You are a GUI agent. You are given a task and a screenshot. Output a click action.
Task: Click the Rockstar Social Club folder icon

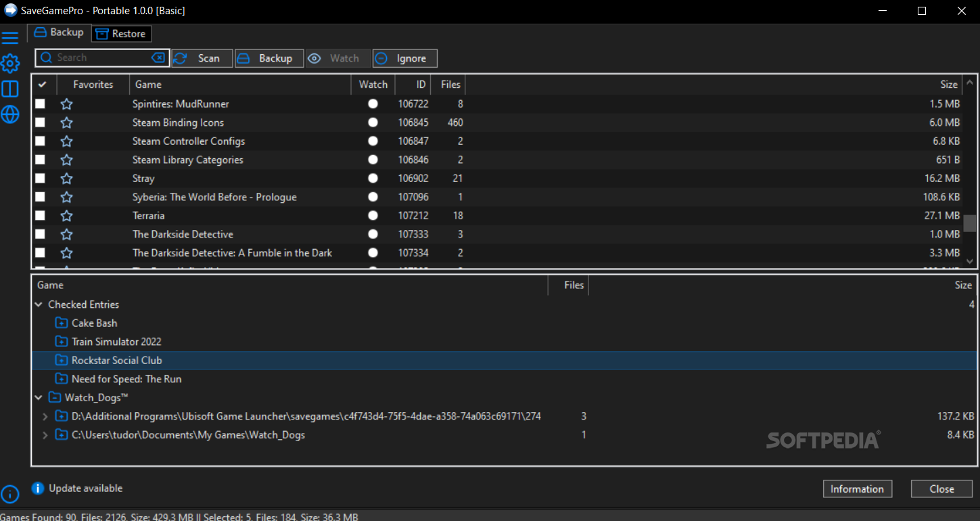(62, 361)
